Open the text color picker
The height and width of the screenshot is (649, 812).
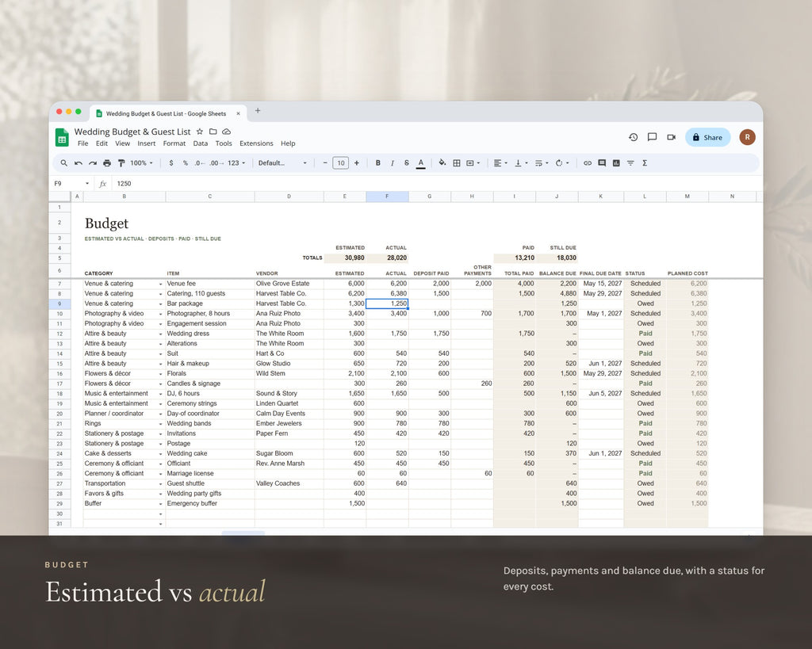tap(421, 163)
